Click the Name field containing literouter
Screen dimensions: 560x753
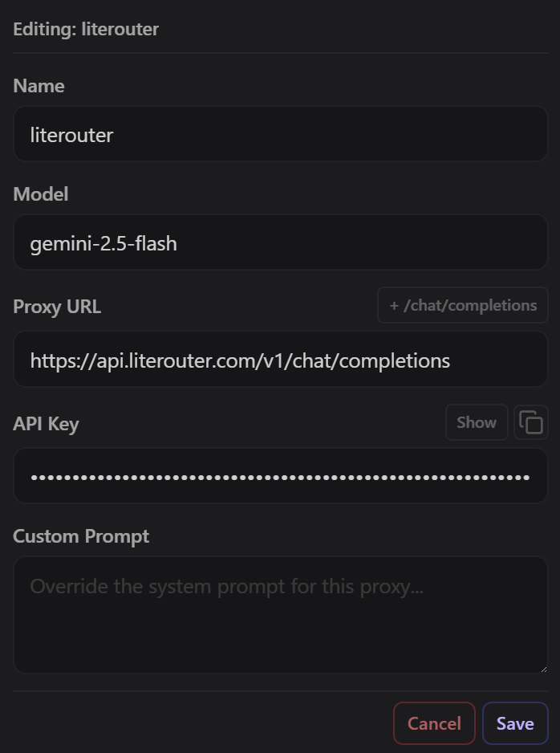pyautogui.click(x=281, y=134)
